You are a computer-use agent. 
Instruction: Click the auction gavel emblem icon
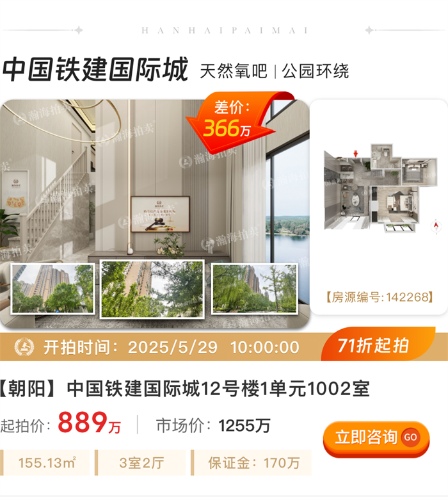click(x=24, y=347)
